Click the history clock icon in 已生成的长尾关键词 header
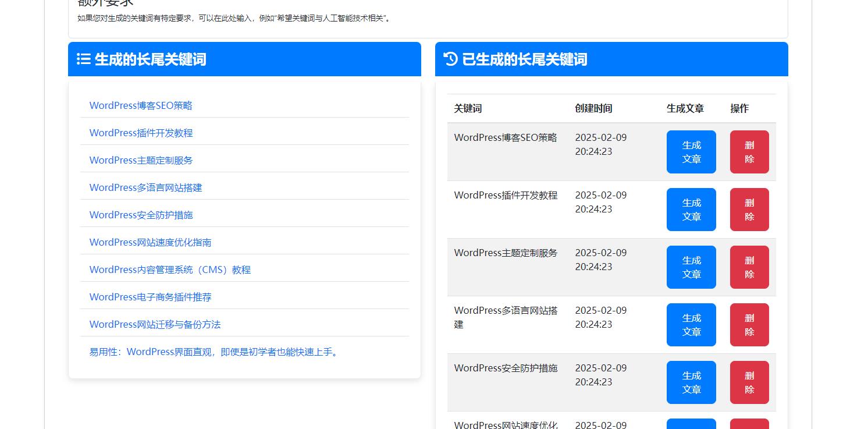Viewport: 868px width, 429px height. tap(449, 59)
